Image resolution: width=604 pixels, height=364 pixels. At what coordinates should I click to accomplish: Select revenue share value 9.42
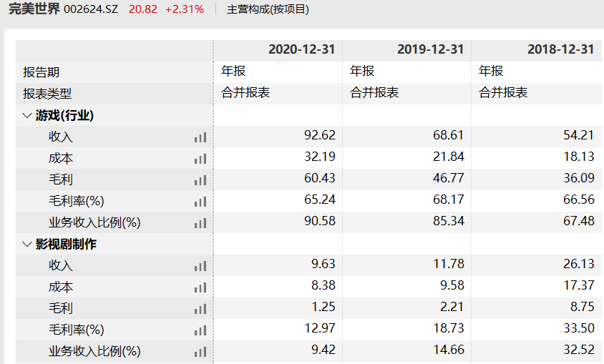323,350
